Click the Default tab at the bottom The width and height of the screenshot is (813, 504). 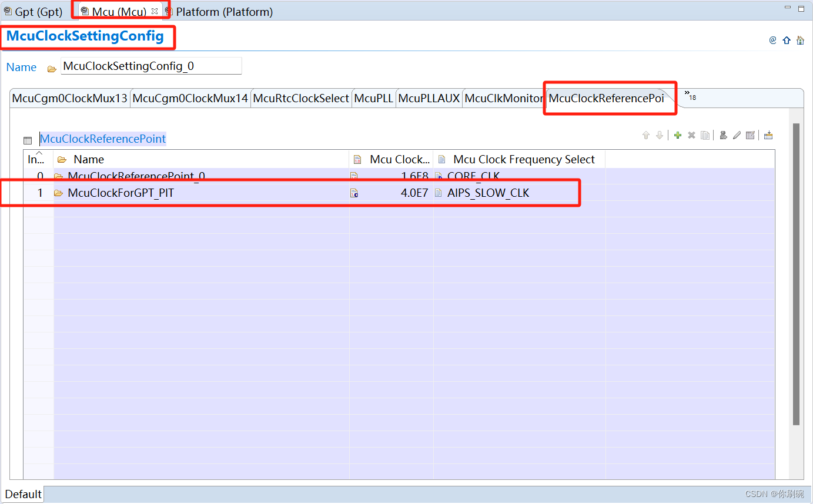[x=24, y=494]
